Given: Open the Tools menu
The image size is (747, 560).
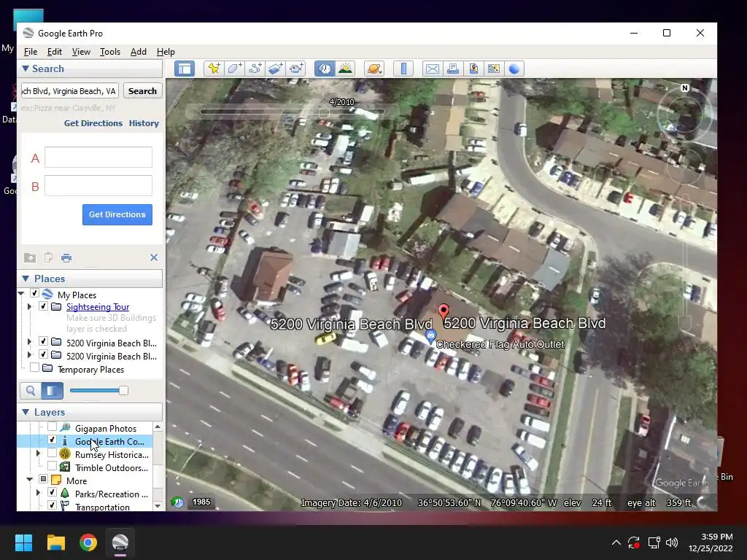Looking at the screenshot, I should pyautogui.click(x=110, y=52).
